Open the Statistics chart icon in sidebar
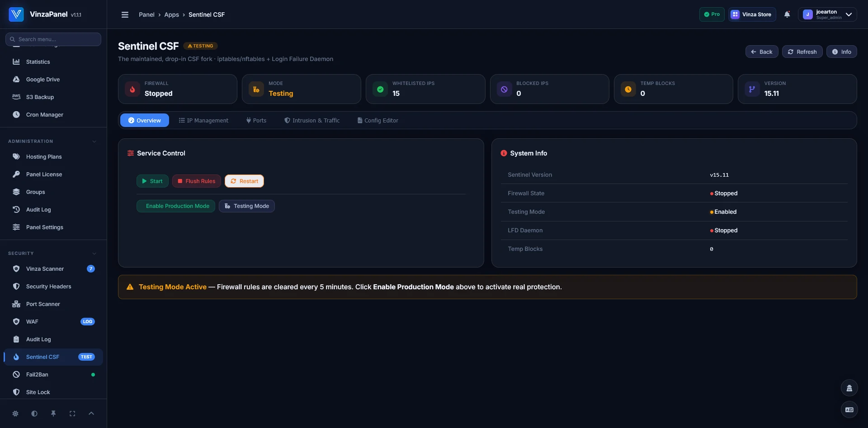 [x=16, y=62]
